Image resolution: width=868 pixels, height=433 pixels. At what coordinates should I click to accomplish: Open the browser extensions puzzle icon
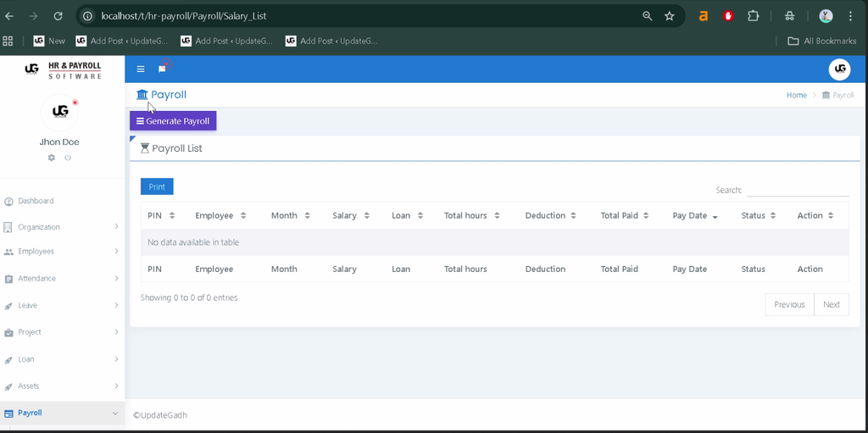point(753,16)
